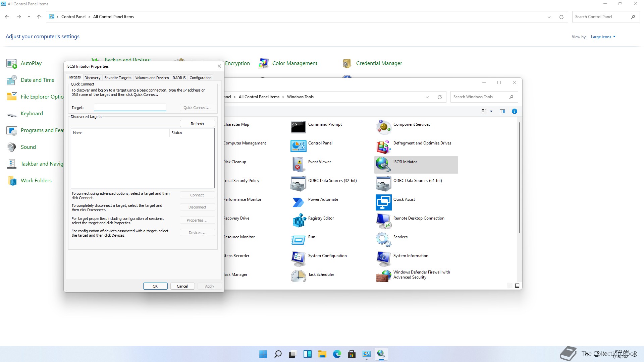Screen dimensions: 644x362
Task: Launch Power Automate icon
Action: (298, 202)
